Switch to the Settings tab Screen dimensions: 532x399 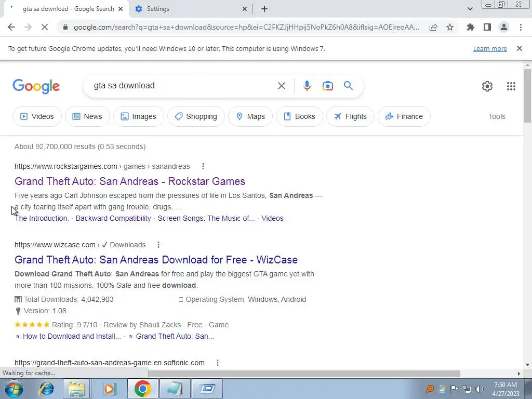point(191,9)
